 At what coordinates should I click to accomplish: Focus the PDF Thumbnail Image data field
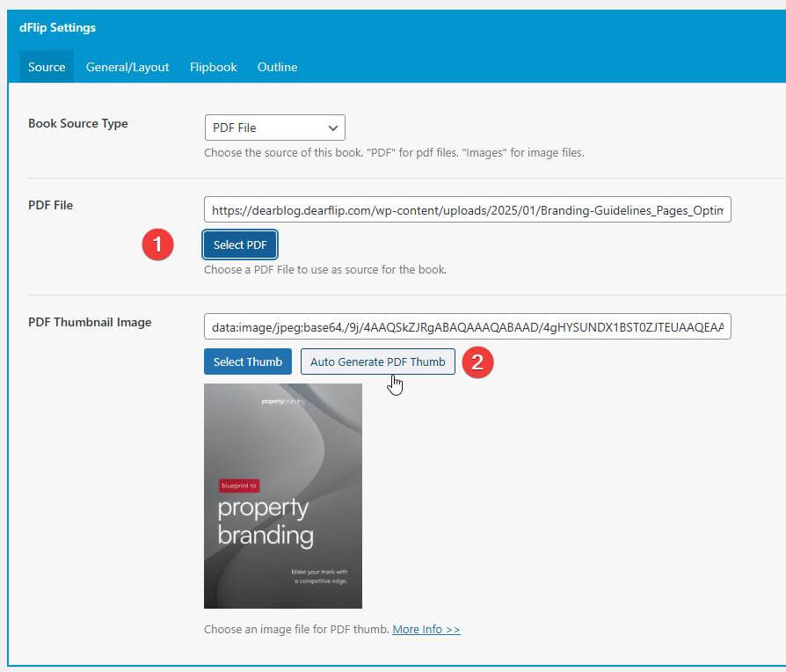(467, 327)
